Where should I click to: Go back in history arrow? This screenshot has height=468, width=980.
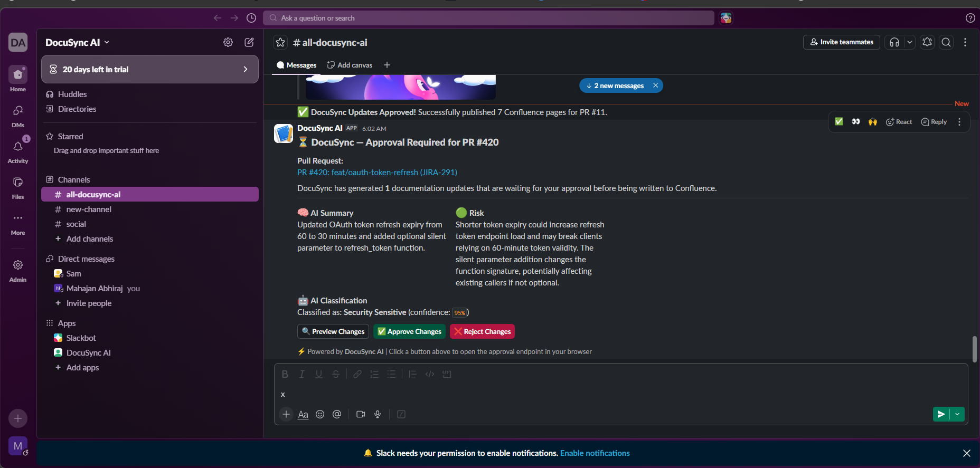218,18
